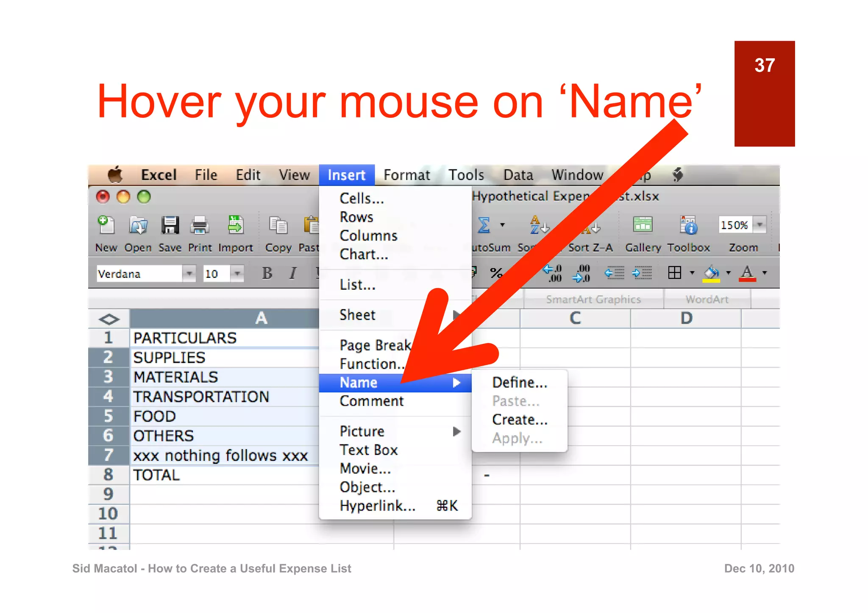Image resolution: width=868 pixels, height=613 pixels.
Task: Click the increase indent icon
Action: coord(642,273)
